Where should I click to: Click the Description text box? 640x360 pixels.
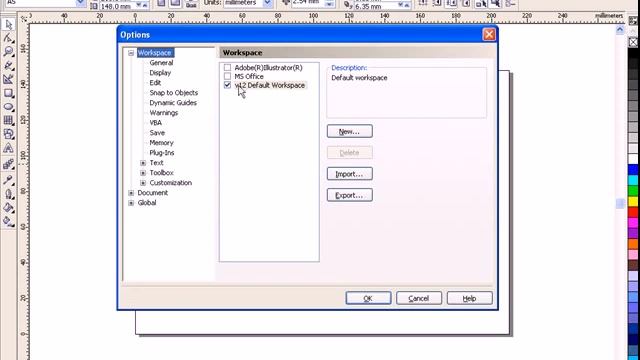tap(407, 92)
